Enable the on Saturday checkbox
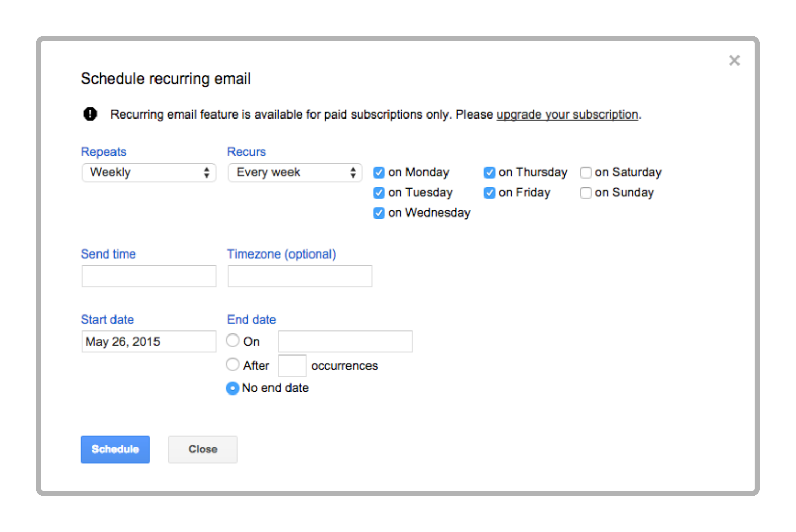796x532 pixels. [x=586, y=172]
